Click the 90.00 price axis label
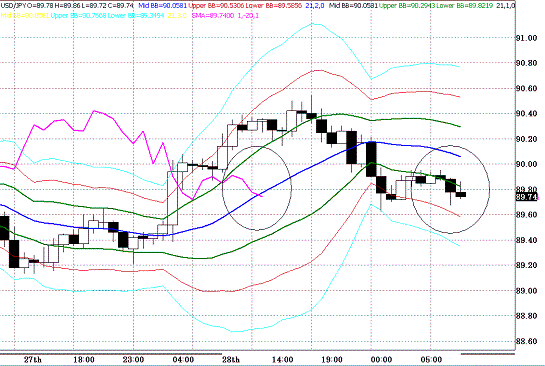545x366 pixels. pos(527,164)
